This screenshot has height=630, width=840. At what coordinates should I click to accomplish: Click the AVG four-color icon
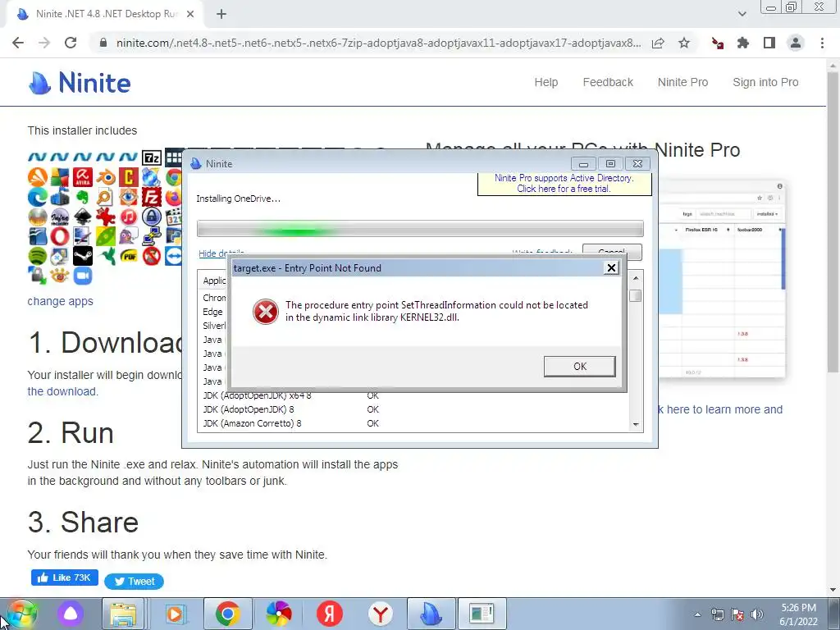pos(60,177)
